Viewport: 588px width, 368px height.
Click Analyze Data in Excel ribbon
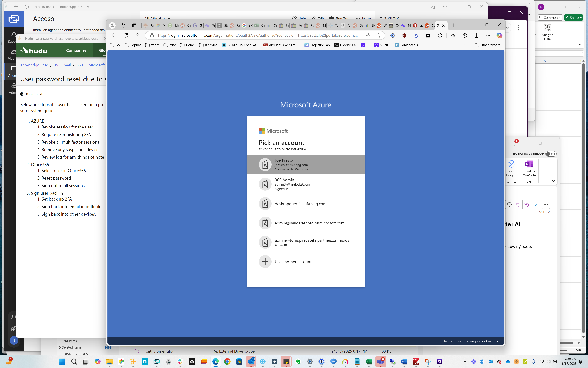(x=547, y=32)
